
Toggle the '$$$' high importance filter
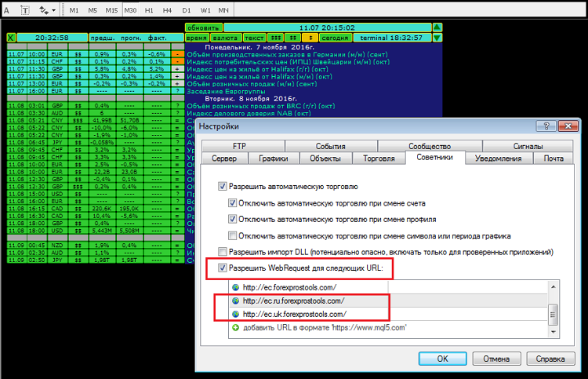[276, 38]
